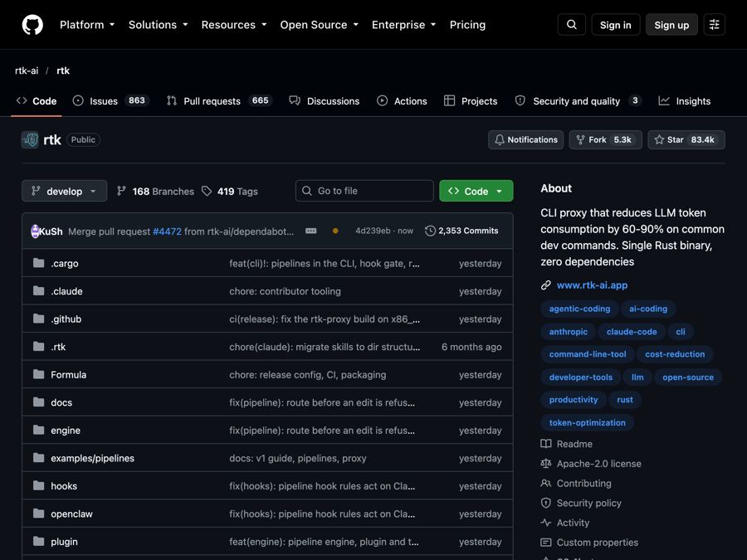View the pending status dot on commit

click(335, 231)
